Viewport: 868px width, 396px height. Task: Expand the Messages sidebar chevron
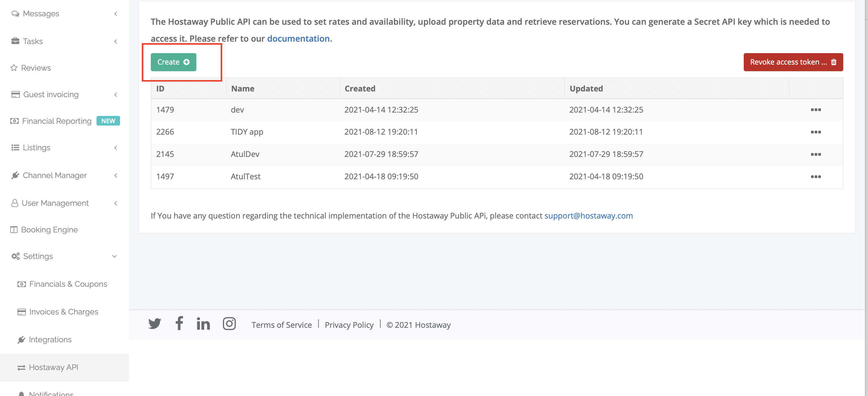116,14
